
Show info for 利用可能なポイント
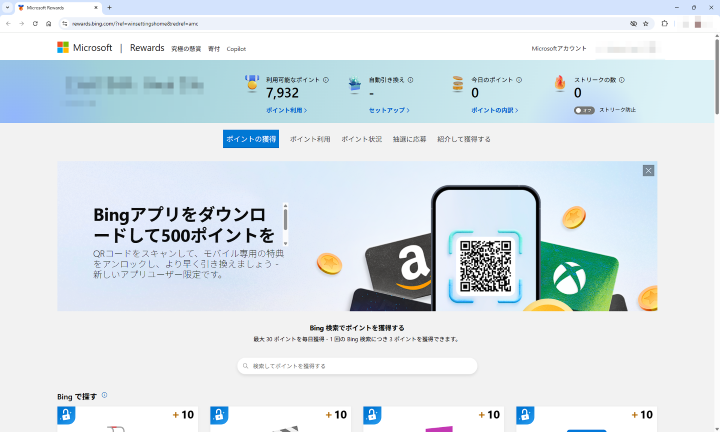pos(326,80)
